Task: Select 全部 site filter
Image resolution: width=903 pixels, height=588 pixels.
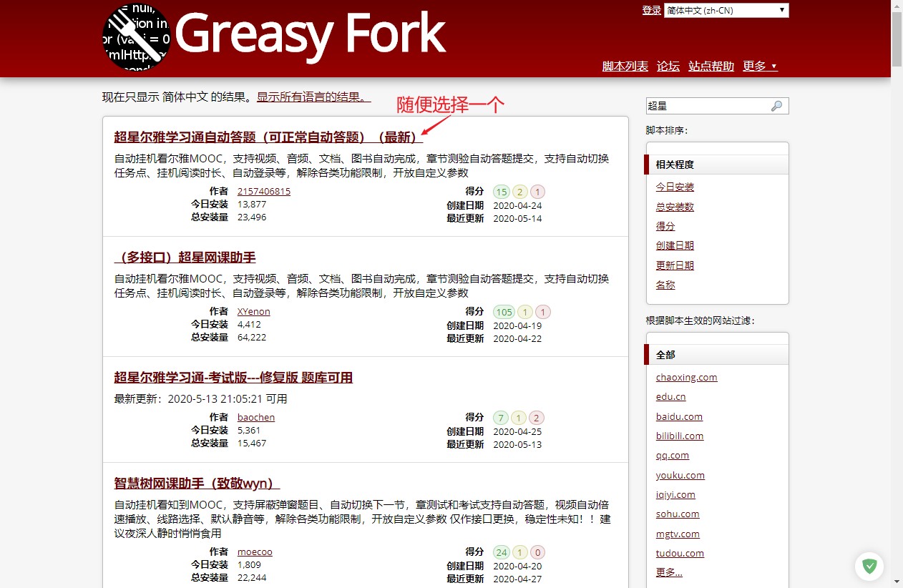Action: click(x=718, y=355)
